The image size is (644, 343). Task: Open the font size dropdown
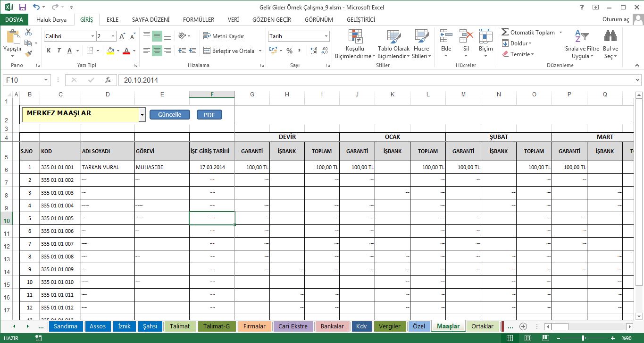pos(113,36)
